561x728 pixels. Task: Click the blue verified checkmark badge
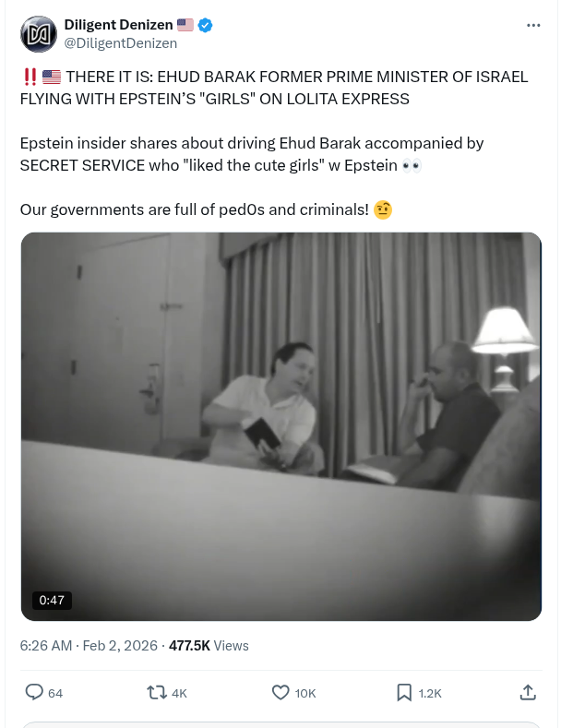pos(207,25)
